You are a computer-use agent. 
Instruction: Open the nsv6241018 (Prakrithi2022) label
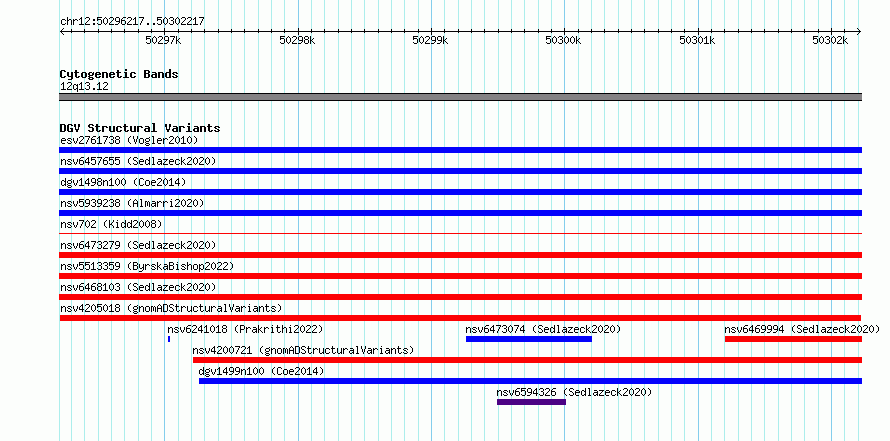tap(245, 329)
